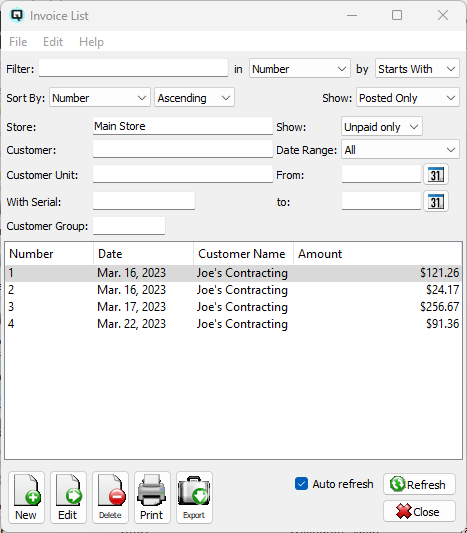467x533 pixels.
Task: Click the Delete invoice icon
Action: 110,497
